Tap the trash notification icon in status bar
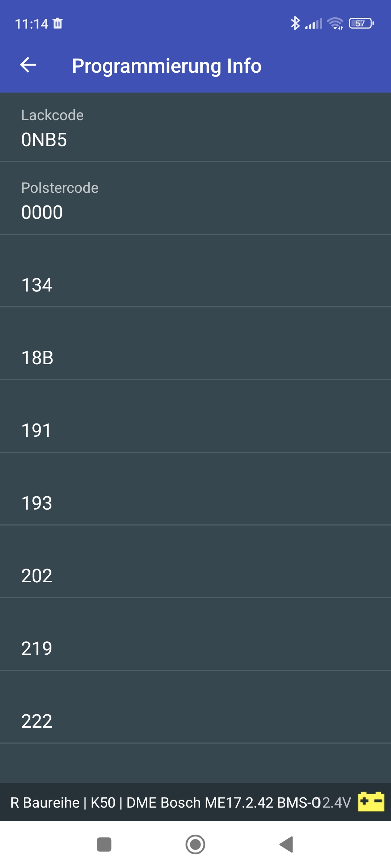 pos(58,24)
